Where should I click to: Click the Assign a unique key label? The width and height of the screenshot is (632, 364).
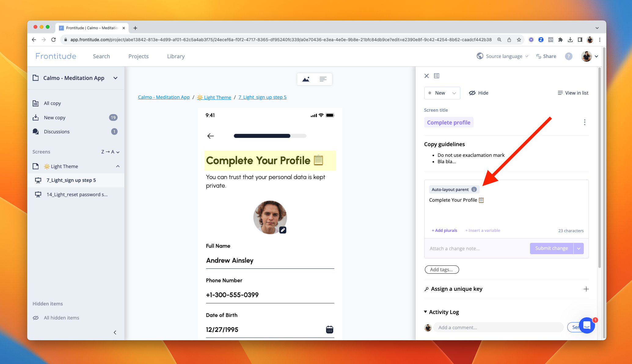pyautogui.click(x=456, y=289)
